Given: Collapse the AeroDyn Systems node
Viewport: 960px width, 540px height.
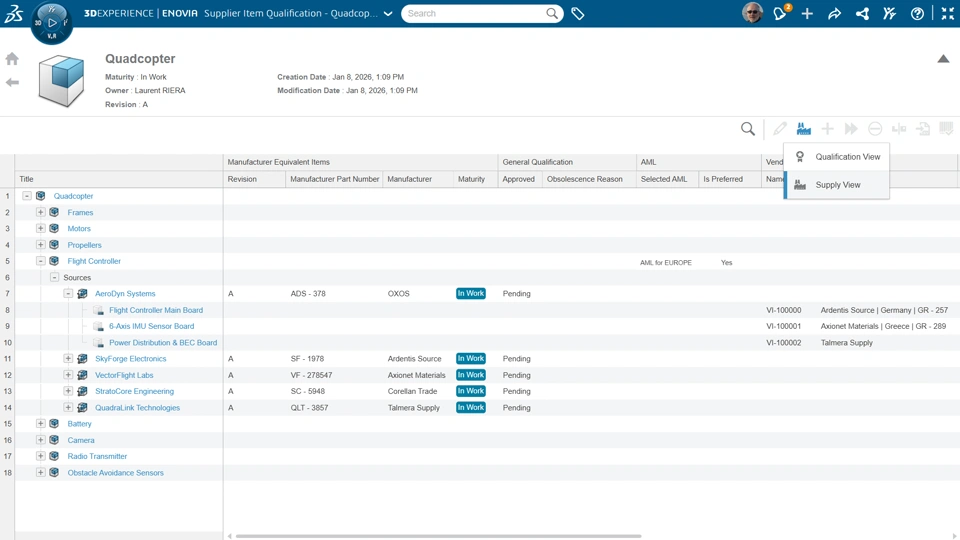Looking at the screenshot, I should (x=68, y=293).
